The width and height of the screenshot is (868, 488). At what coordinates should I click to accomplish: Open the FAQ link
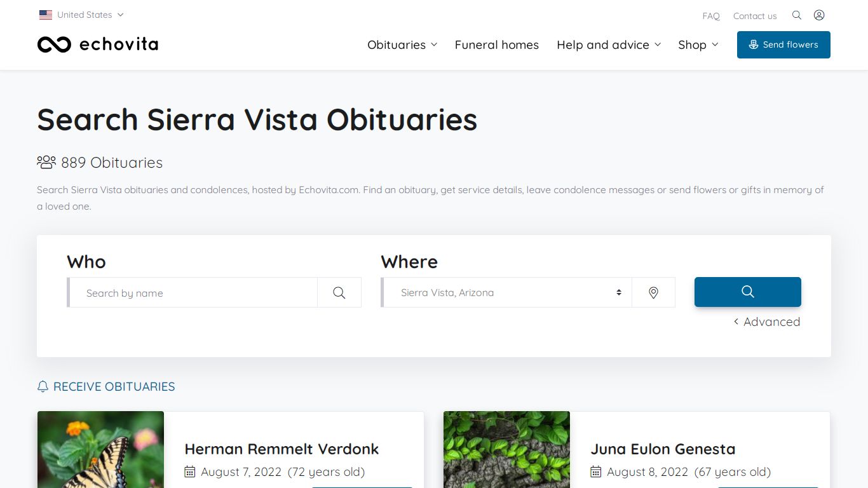tap(711, 16)
